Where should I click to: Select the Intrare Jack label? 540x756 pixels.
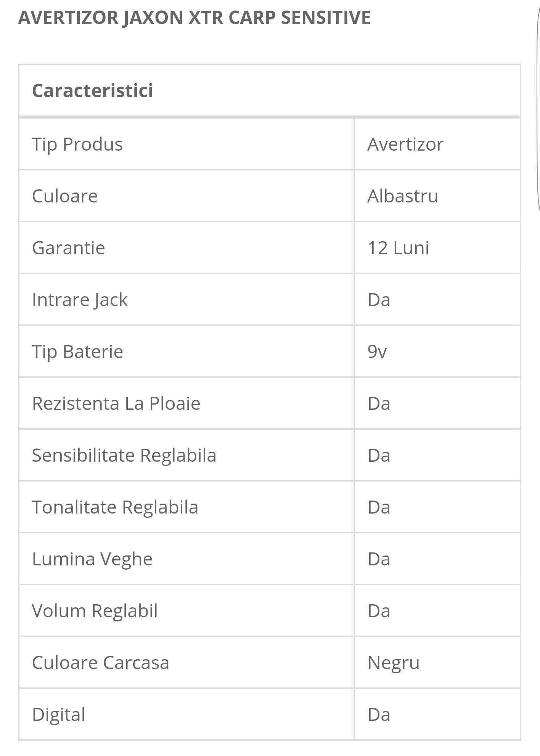coord(80,300)
